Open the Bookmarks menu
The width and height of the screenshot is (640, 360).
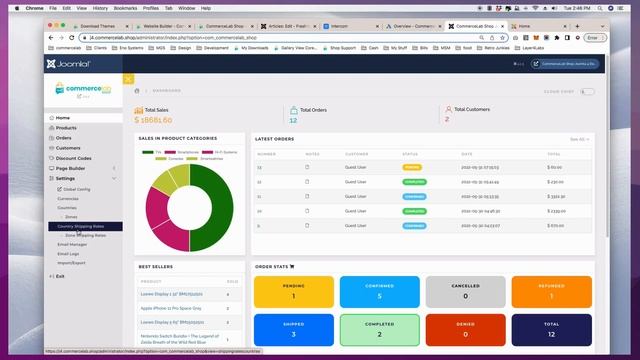click(x=125, y=8)
